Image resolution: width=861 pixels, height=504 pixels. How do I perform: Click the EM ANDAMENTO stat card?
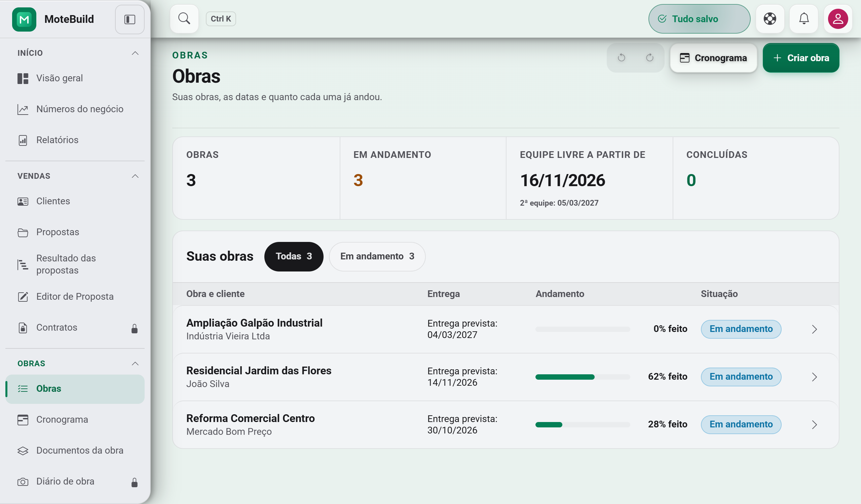coord(423,178)
